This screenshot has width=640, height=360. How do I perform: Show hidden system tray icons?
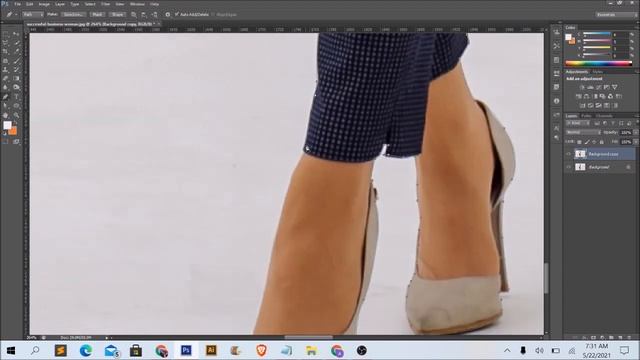(507, 350)
